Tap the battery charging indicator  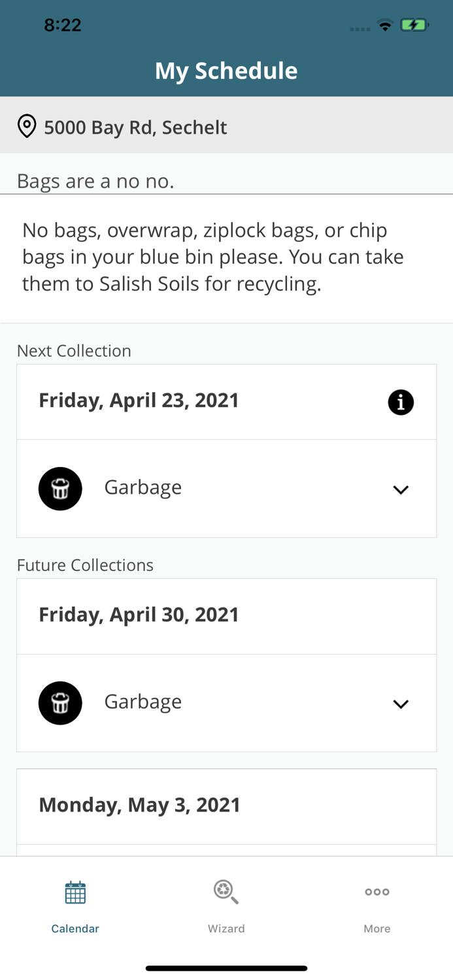tap(414, 24)
